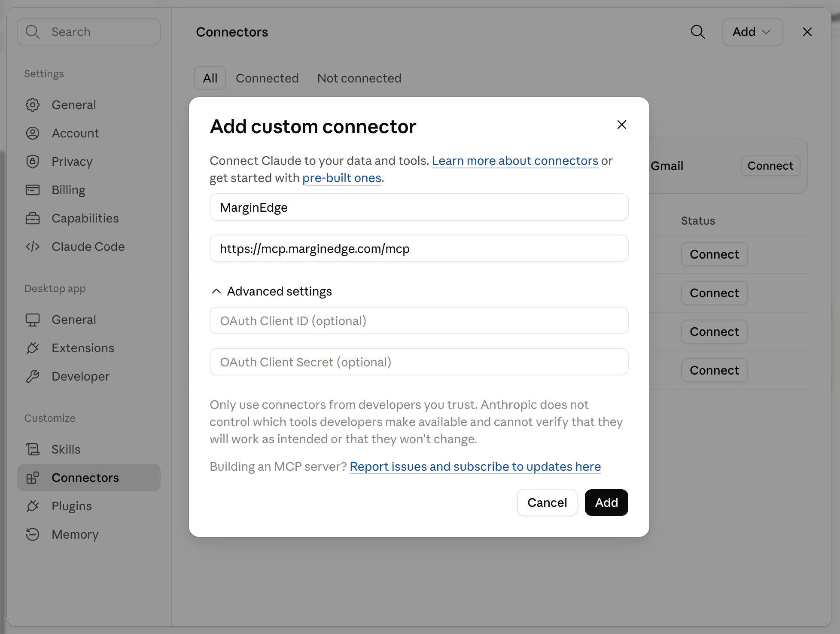
Task: Click the first Connect button under Status
Action: [715, 254]
